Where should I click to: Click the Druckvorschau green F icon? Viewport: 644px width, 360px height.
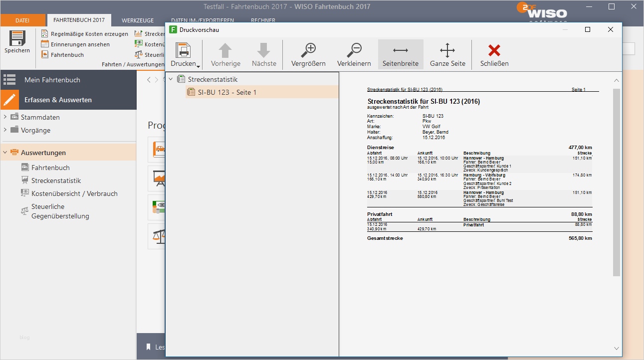click(x=173, y=29)
